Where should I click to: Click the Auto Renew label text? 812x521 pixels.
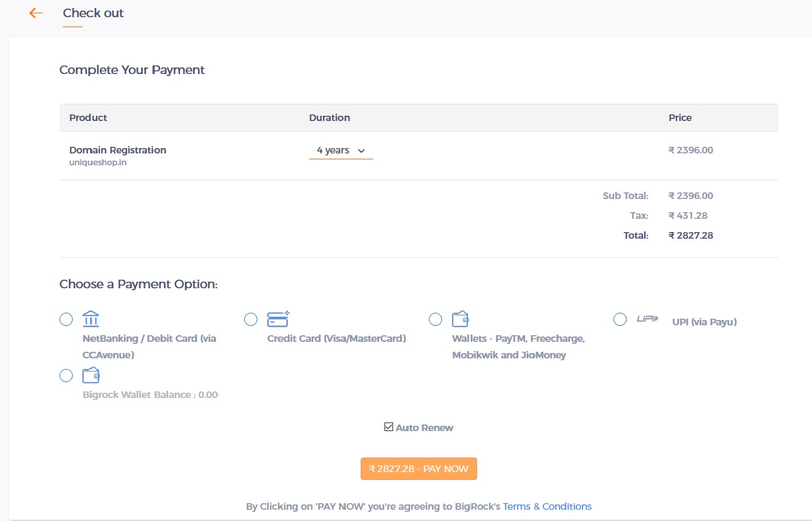pos(425,428)
